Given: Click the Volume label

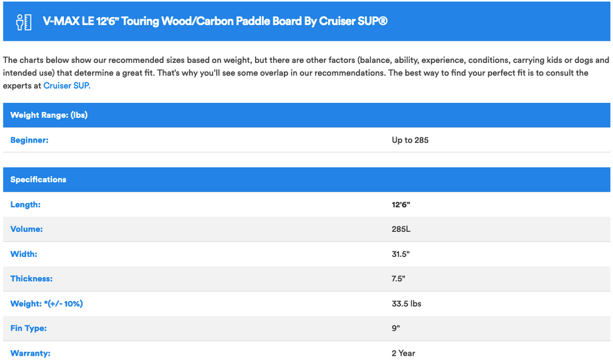Looking at the screenshot, I should tap(26, 229).
